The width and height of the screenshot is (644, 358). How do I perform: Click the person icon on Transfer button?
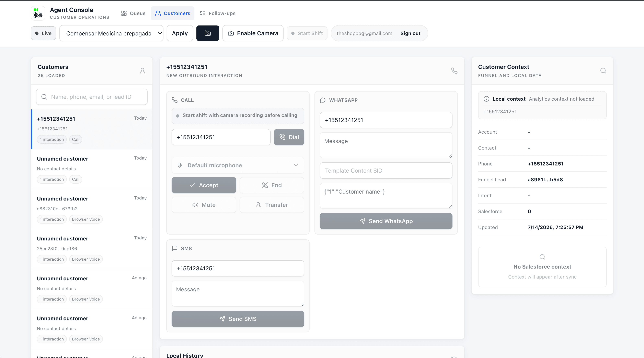(x=258, y=205)
